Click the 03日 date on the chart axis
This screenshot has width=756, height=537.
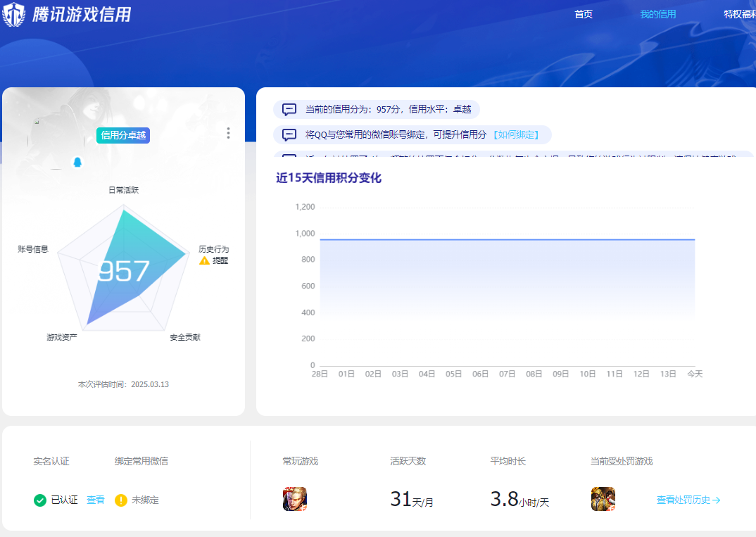(400, 374)
